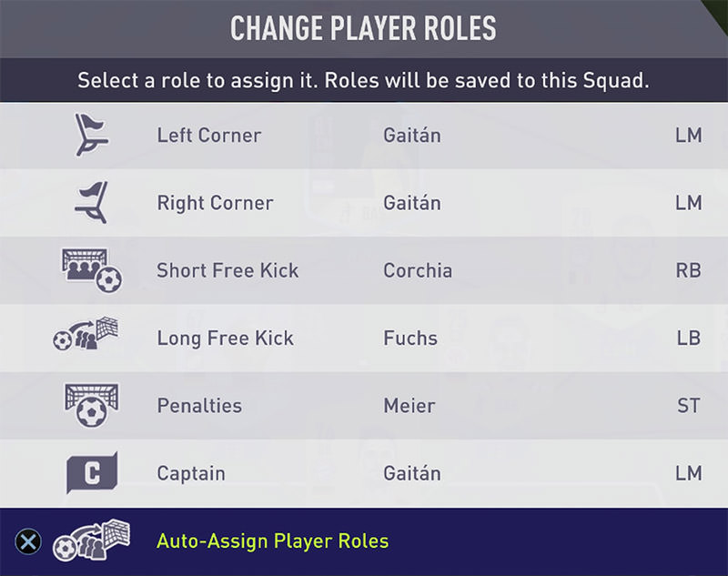Viewport: 728px width, 576px height.
Task: Choose the Short Free Kick role
Action: click(x=227, y=270)
